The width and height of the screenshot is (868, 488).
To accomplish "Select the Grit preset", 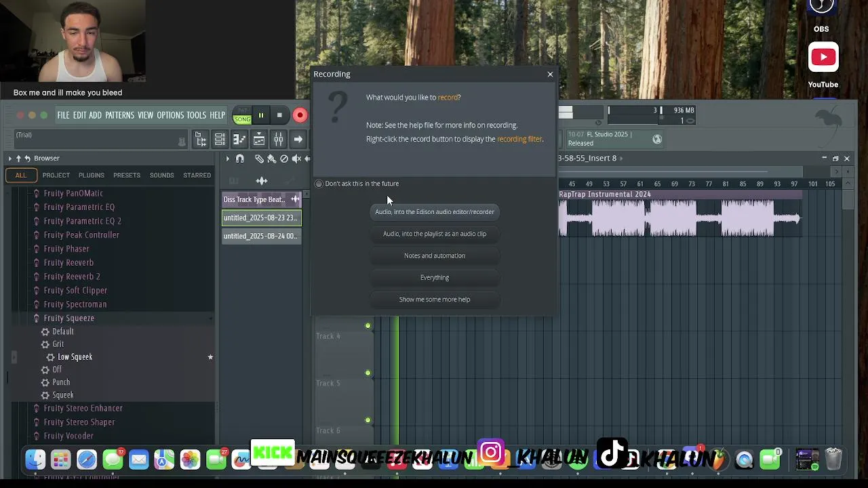I will [x=58, y=344].
